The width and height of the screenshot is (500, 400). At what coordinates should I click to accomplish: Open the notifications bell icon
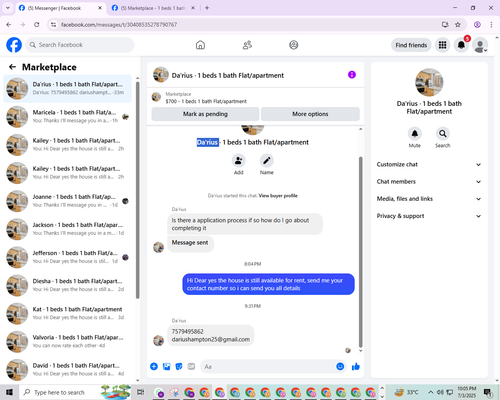tap(461, 45)
